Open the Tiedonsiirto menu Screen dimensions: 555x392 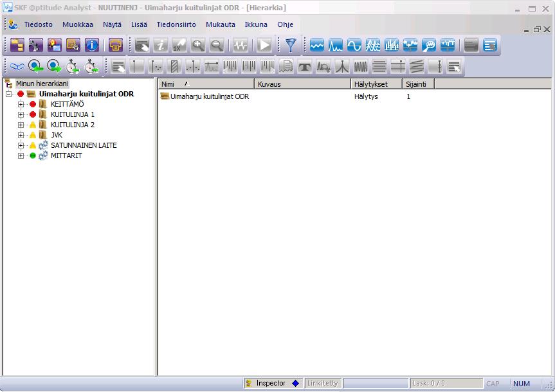(176, 24)
